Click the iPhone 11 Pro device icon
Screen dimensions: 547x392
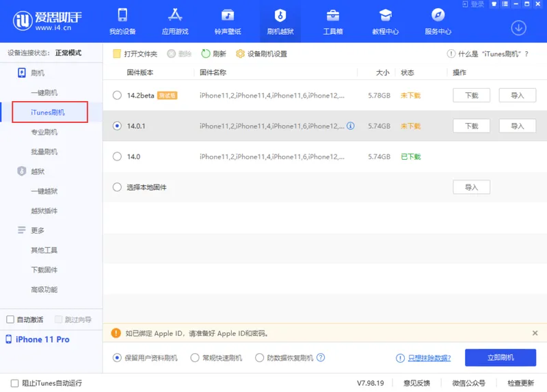click(x=9, y=339)
